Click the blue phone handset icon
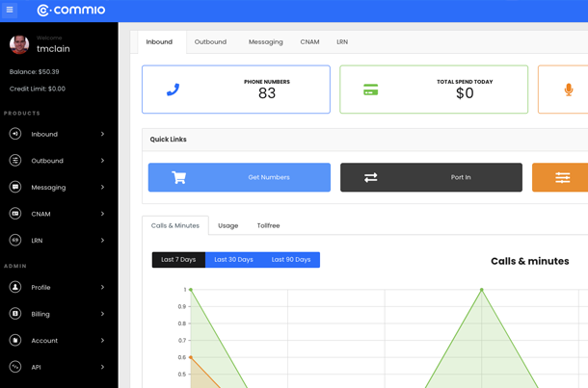The height and width of the screenshot is (388, 588). tap(173, 90)
